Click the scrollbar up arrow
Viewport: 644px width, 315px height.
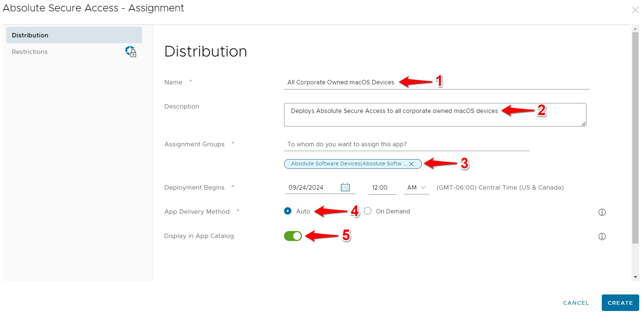click(x=635, y=29)
